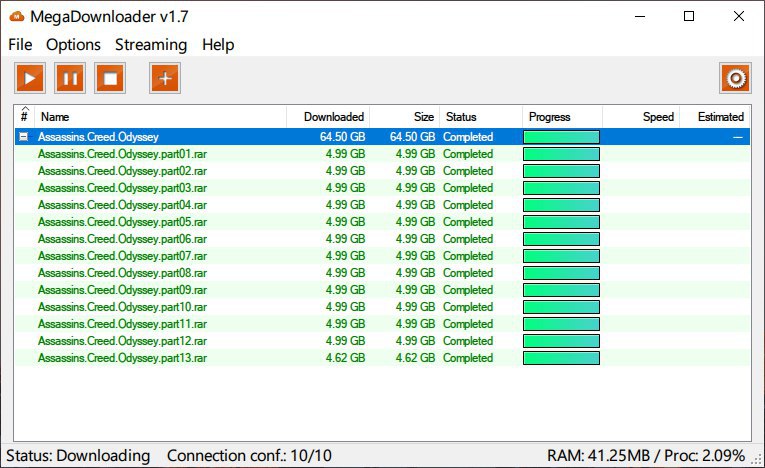Click progress bar of part07.rar
This screenshot has height=468, width=765.
point(561,256)
